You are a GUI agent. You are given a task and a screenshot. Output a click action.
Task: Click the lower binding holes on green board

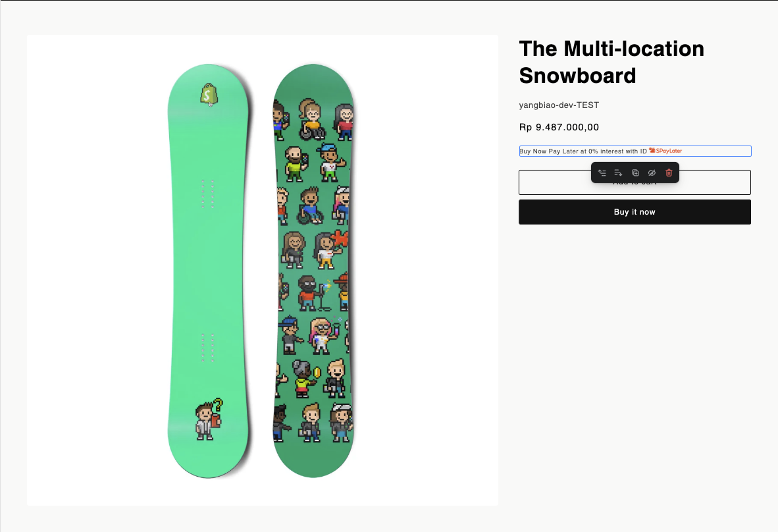[x=207, y=348]
